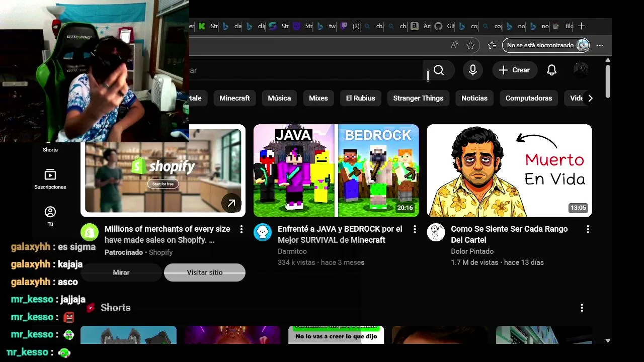Click the Mirar button on the ad

[x=121, y=273]
